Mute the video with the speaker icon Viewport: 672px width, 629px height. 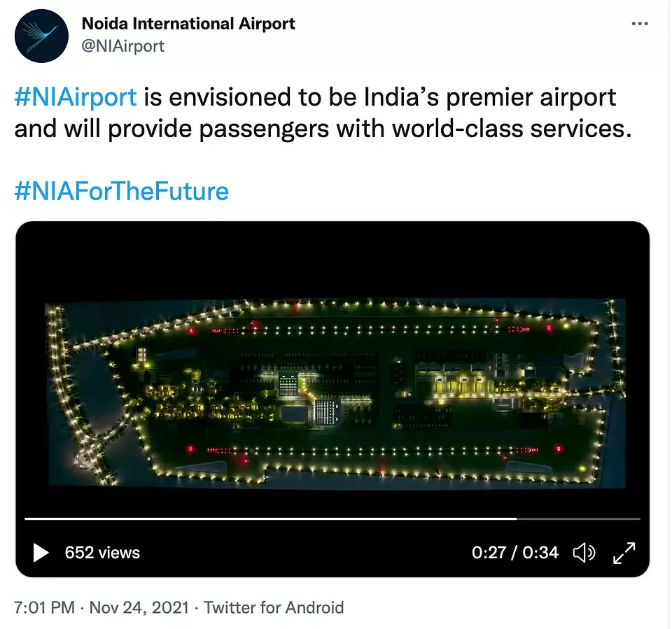tap(584, 553)
